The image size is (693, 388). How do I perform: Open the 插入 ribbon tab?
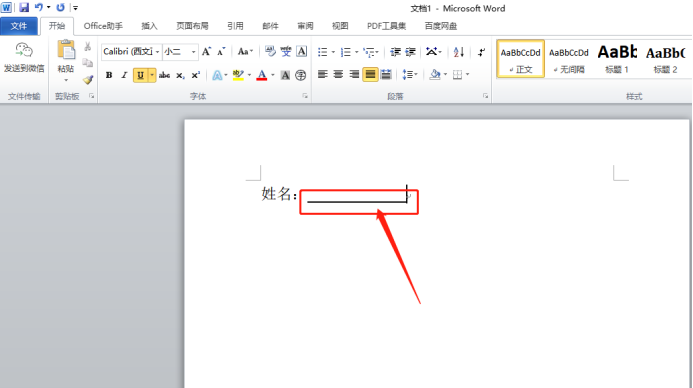[x=149, y=26]
